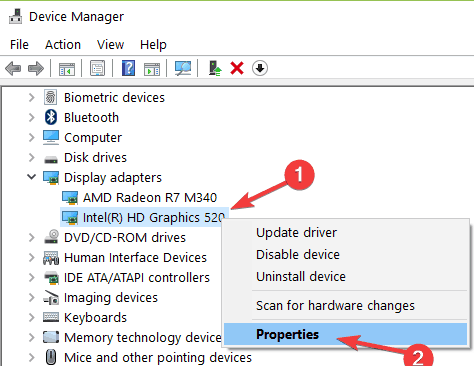
Task: Click the blue Help question-mark icon
Action: click(128, 68)
